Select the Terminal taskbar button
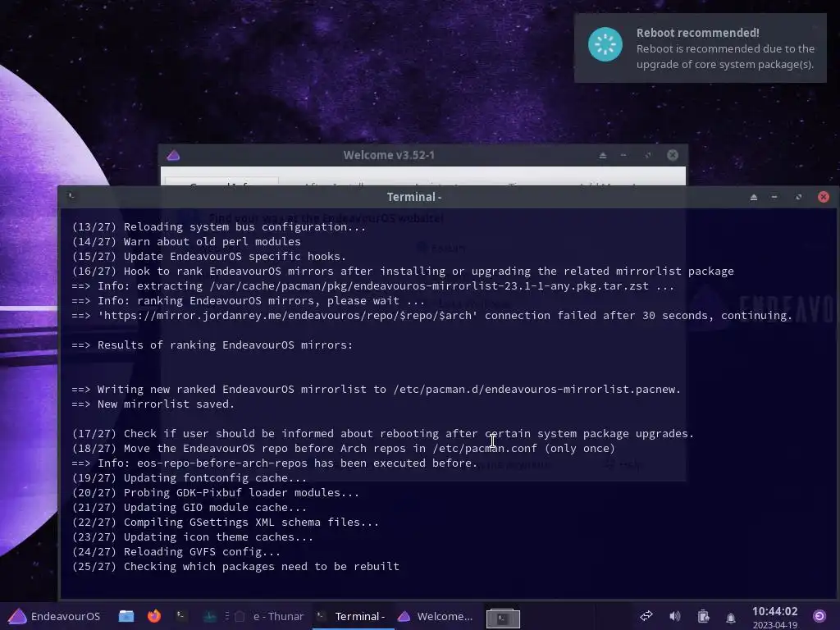Image resolution: width=840 pixels, height=630 pixels. pyautogui.click(x=351, y=617)
